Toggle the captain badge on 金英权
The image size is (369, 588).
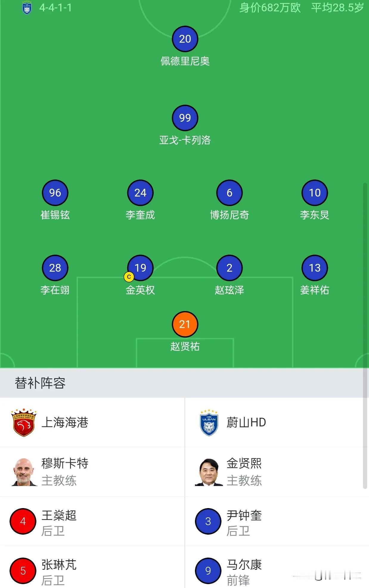pos(128,277)
